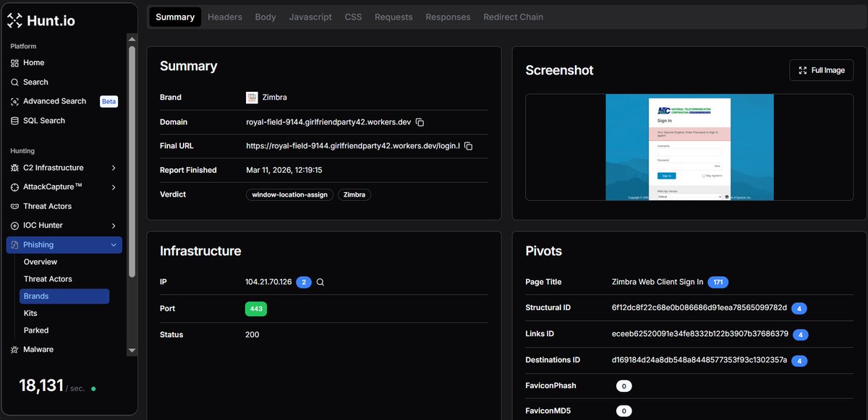The image size is (868, 420).
Task: Click the AttackCapture sidebar icon
Action: 15,187
